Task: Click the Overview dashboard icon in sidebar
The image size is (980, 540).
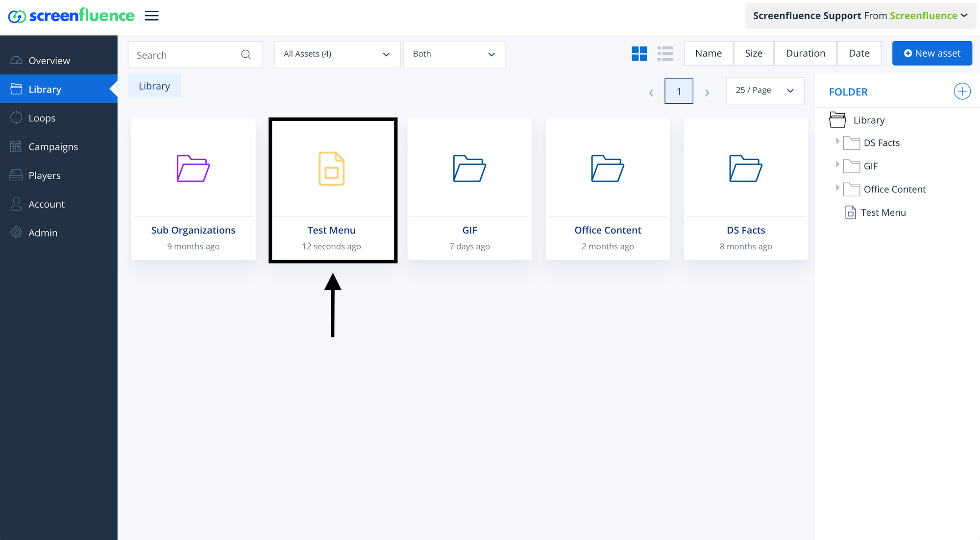Action: click(x=16, y=60)
